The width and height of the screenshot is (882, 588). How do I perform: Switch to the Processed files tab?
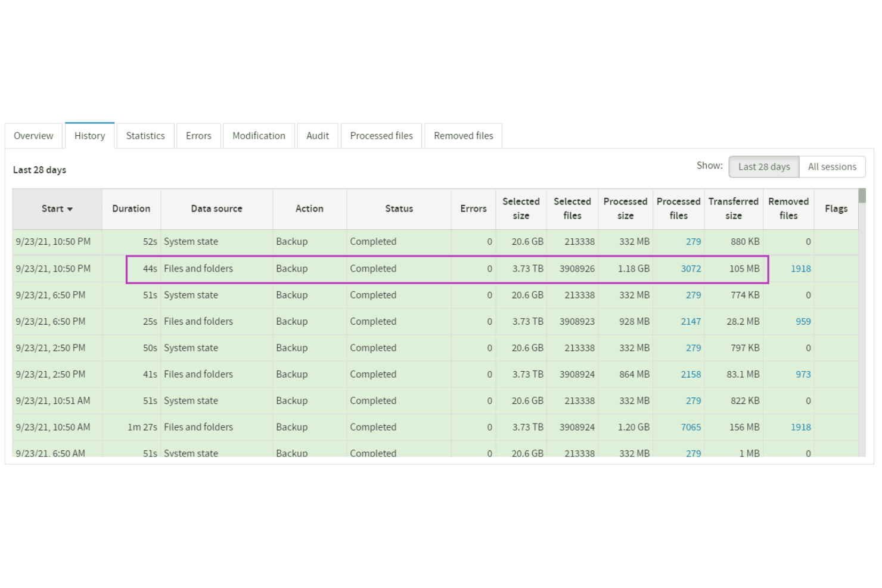click(x=381, y=136)
